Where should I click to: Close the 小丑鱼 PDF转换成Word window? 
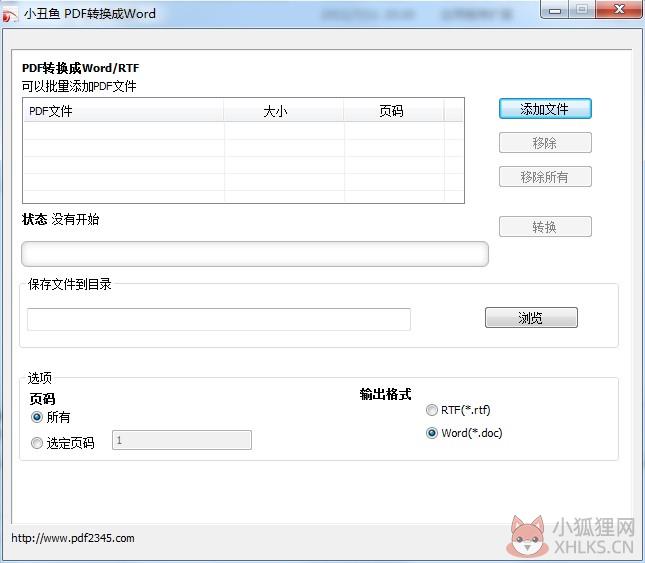619,10
